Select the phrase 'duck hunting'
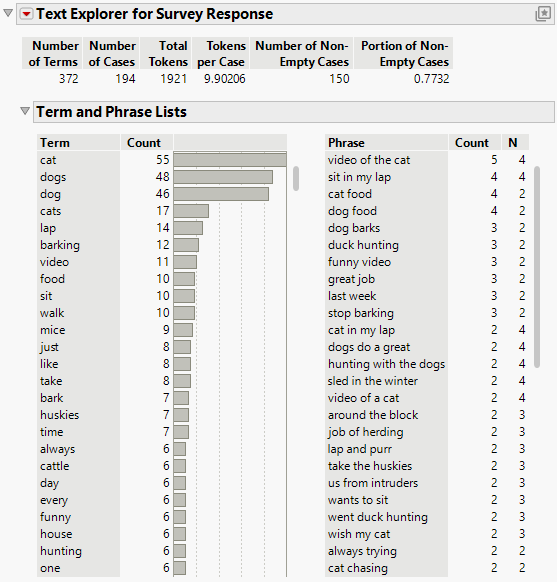This screenshot has width=557, height=582. coord(363,245)
